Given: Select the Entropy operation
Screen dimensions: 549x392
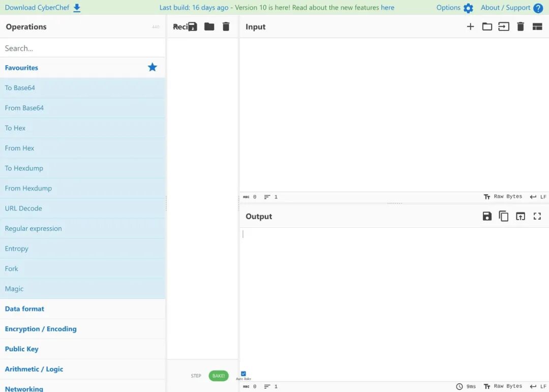Looking at the screenshot, I should click(x=83, y=249).
